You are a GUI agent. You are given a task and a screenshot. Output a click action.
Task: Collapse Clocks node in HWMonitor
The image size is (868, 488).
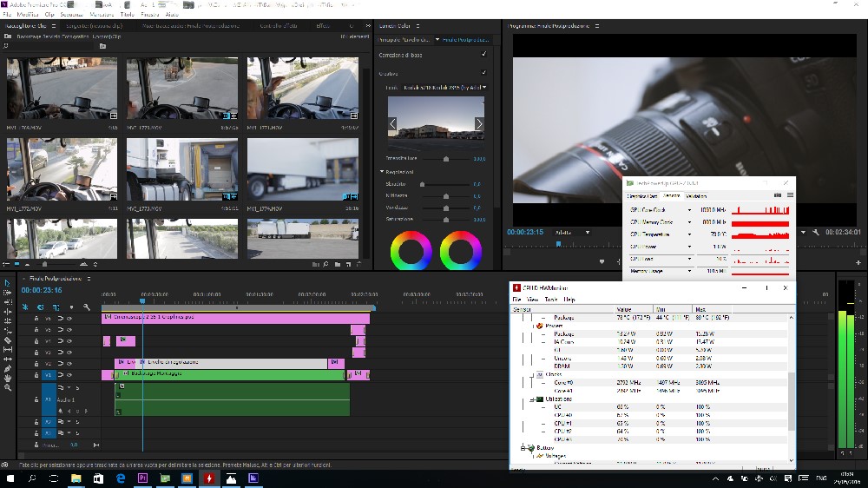(x=533, y=374)
